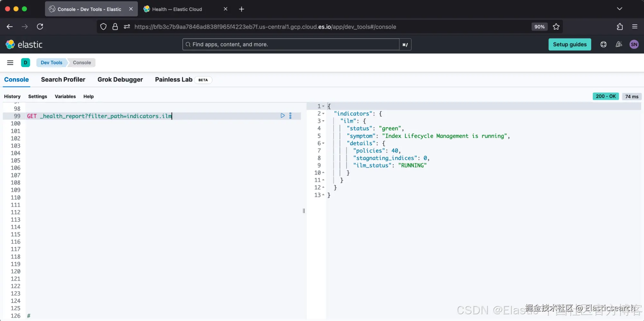Click the Elastic logo home icon

(x=10, y=45)
